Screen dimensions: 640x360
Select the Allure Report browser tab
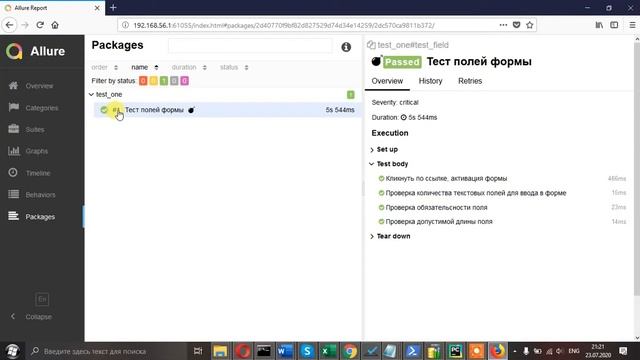(x=52, y=8)
